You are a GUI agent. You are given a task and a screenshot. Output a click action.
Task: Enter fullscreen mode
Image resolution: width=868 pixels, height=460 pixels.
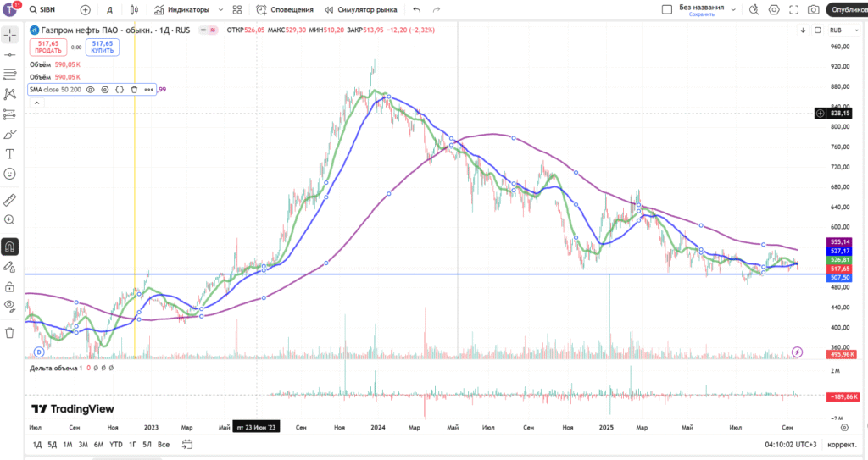pos(793,9)
